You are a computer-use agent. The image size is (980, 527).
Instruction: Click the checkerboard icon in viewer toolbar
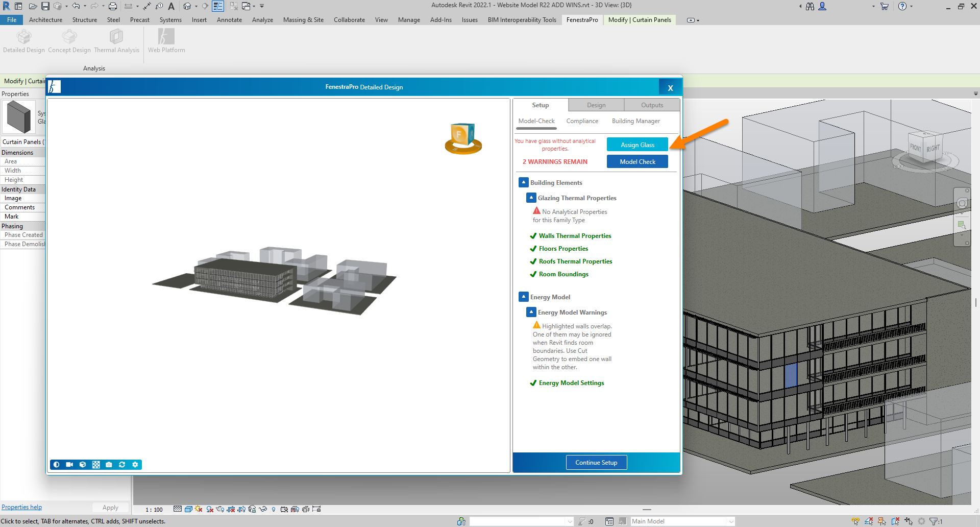coord(96,465)
